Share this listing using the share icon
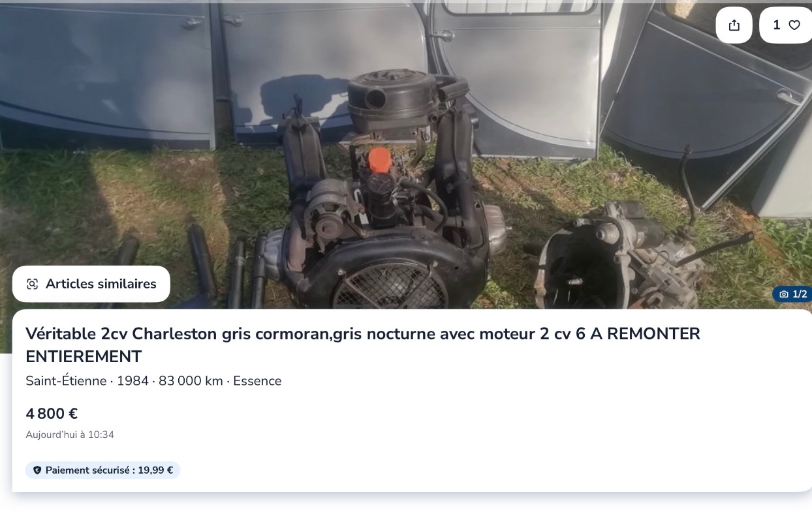 734,25
